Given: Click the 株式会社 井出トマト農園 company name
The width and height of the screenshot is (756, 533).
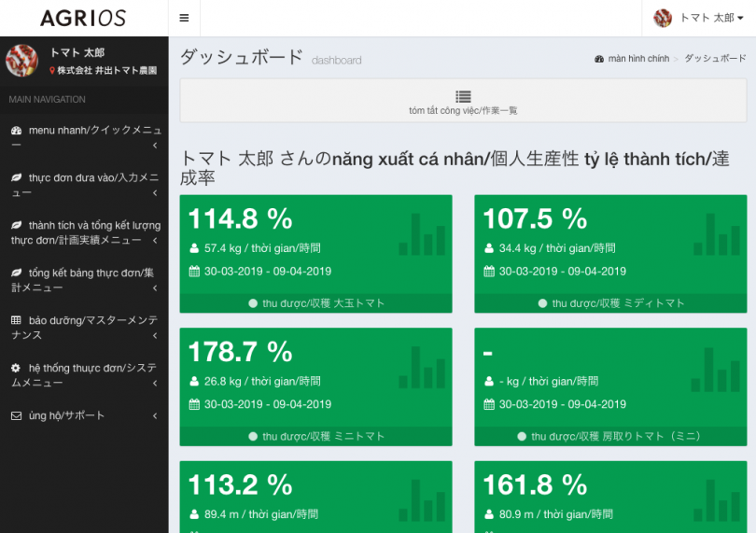Looking at the screenshot, I should (107, 70).
